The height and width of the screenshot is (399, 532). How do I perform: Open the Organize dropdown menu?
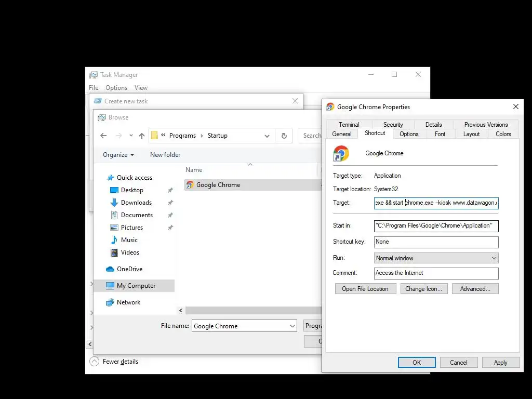[118, 155]
